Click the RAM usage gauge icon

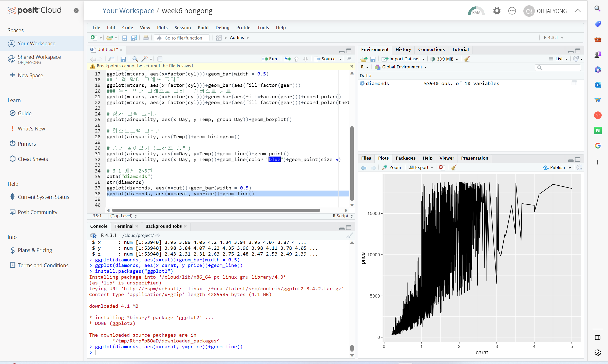point(476,11)
